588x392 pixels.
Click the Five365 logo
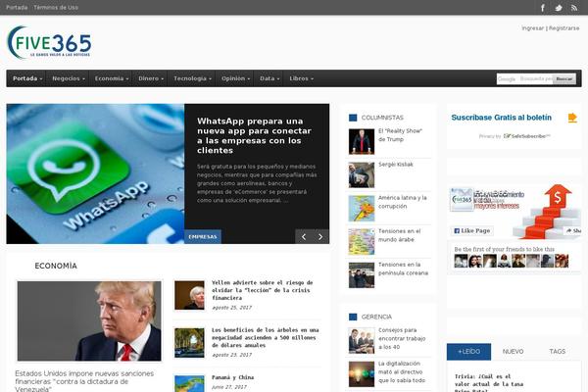[x=49, y=42]
